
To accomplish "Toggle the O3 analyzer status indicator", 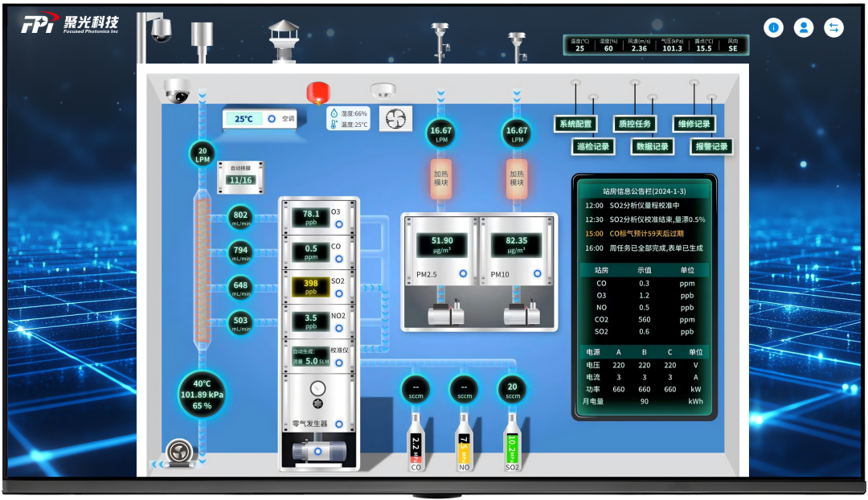I will pos(338,224).
